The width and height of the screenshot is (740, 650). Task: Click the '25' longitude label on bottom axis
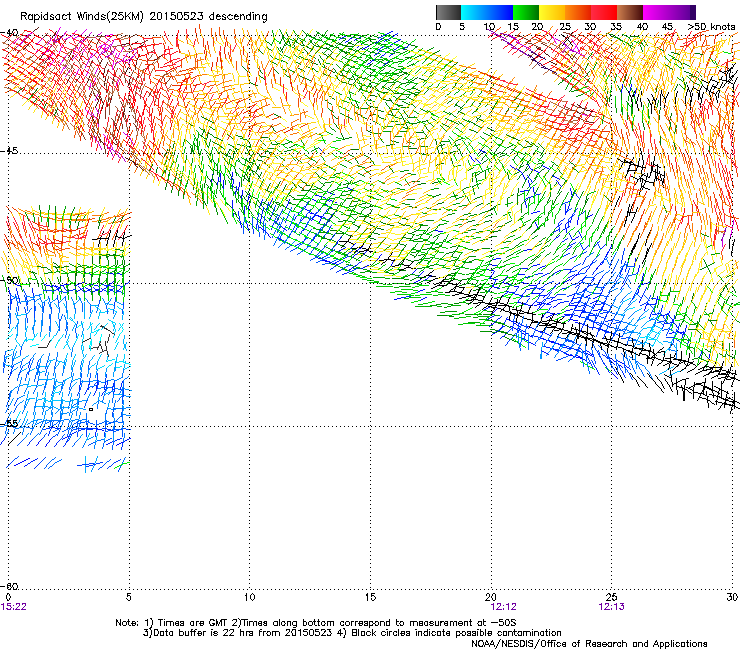[612, 598]
